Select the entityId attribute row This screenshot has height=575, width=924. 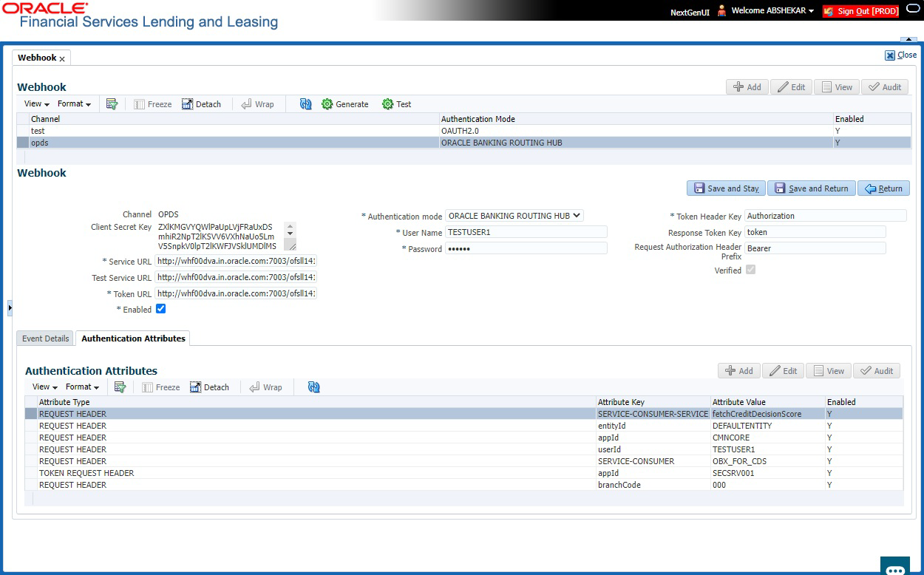pyautogui.click(x=463, y=426)
